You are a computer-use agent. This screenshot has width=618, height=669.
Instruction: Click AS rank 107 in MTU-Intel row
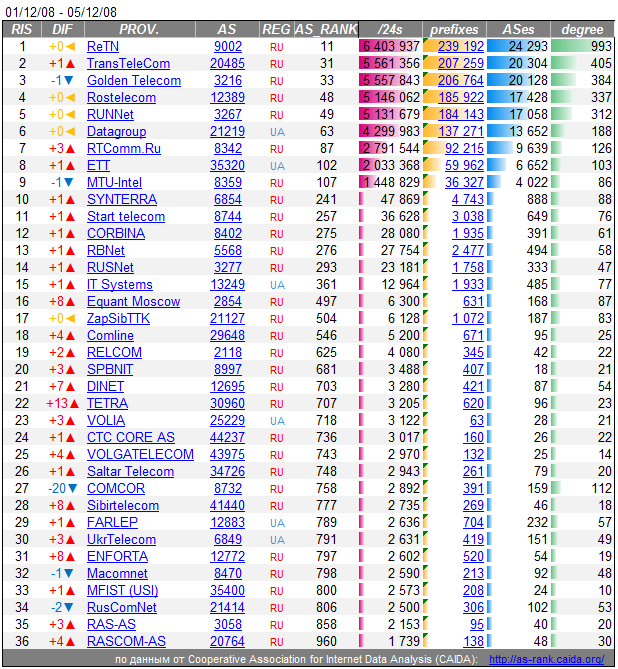coord(326,182)
